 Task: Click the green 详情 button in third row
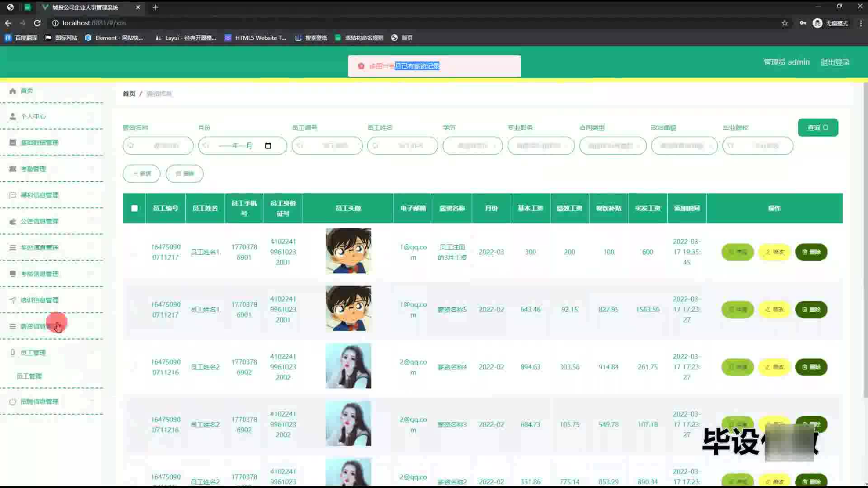[737, 367]
